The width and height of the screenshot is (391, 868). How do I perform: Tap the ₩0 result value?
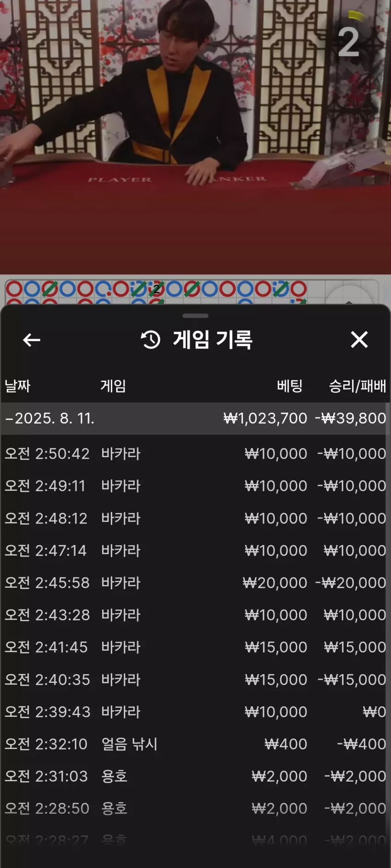point(374,712)
